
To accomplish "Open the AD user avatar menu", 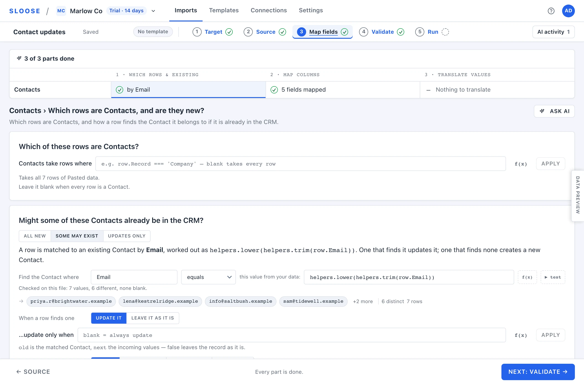I will click(568, 11).
